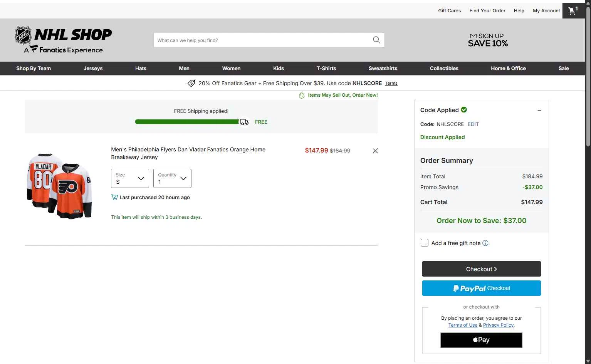This screenshot has height=364, width=591.
Task: Click the ship within 3 business days note
Action: click(x=156, y=217)
